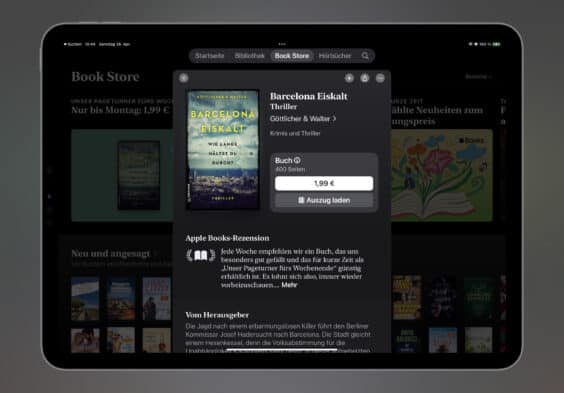
Task: Tap the plus icon to add the book
Action: click(x=349, y=78)
